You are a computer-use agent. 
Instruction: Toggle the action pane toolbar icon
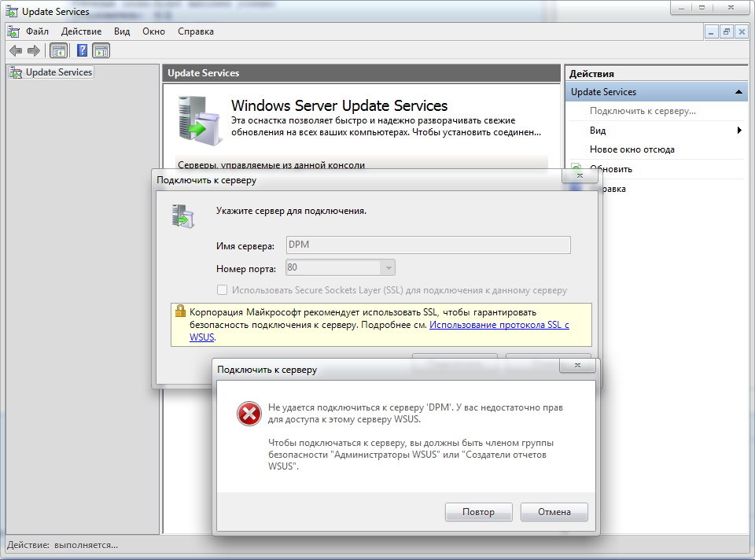click(x=101, y=50)
